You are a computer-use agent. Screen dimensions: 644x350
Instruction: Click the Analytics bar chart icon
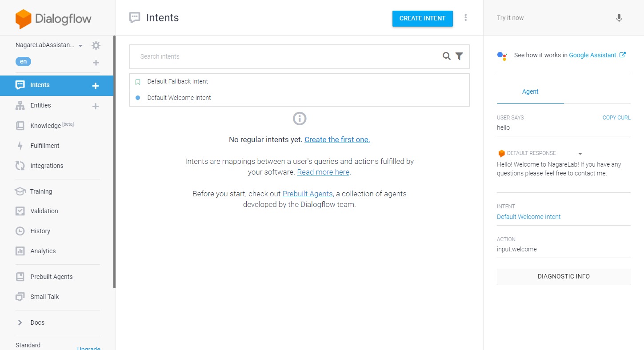pyautogui.click(x=20, y=251)
